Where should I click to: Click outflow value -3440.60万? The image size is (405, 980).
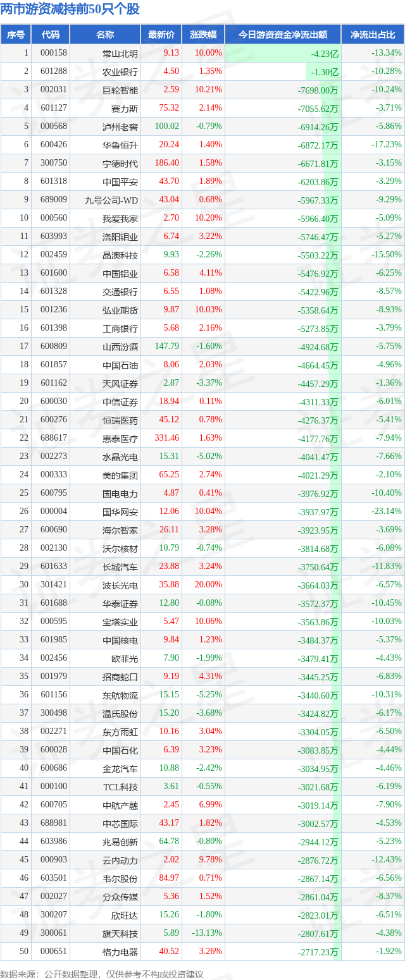coord(318,695)
